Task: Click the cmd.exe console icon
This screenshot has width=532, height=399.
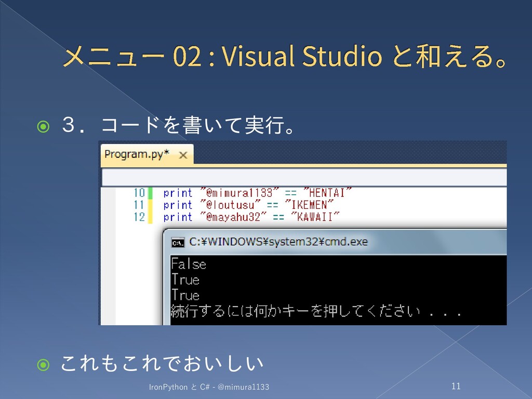Action: pos(178,243)
